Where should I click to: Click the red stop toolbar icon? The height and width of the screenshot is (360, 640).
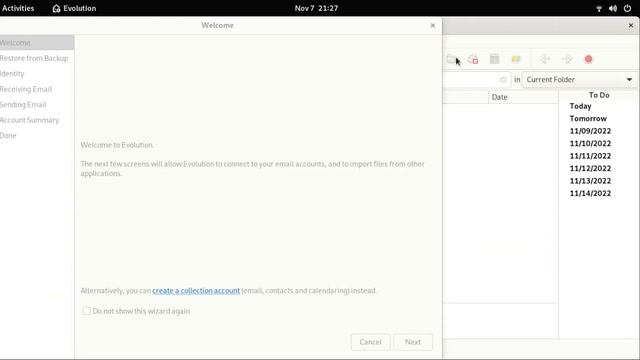[x=588, y=59]
